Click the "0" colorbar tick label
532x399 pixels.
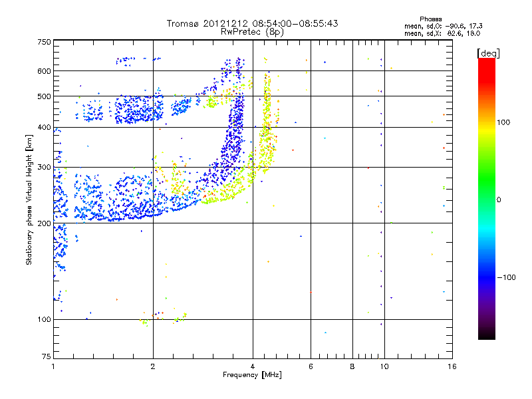(498, 200)
